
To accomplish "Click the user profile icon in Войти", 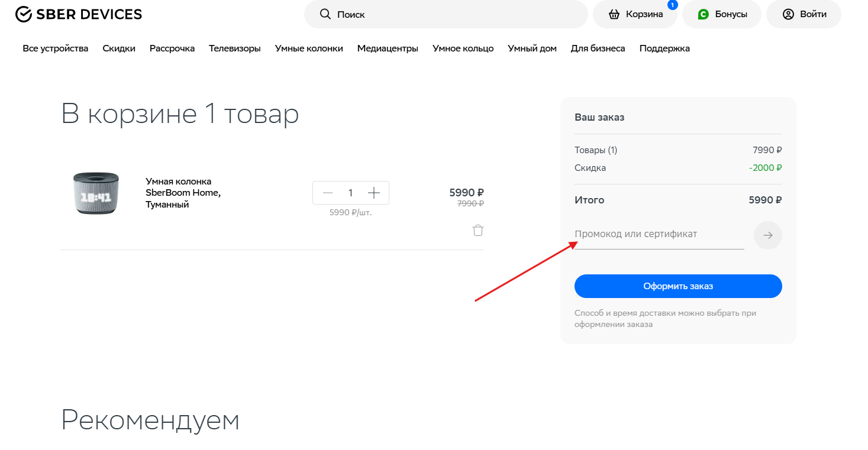I will 788,14.
